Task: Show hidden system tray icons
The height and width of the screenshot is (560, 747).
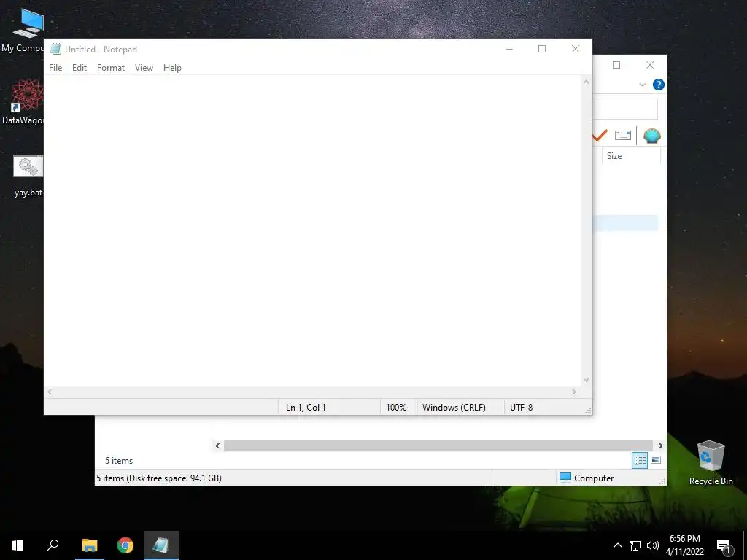Action: (617, 545)
